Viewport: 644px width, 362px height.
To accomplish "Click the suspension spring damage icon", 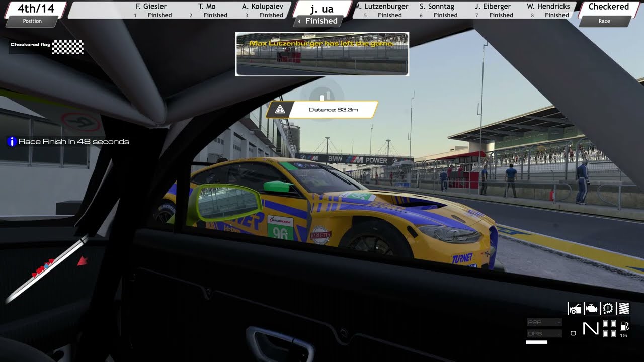I will [624, 309].
